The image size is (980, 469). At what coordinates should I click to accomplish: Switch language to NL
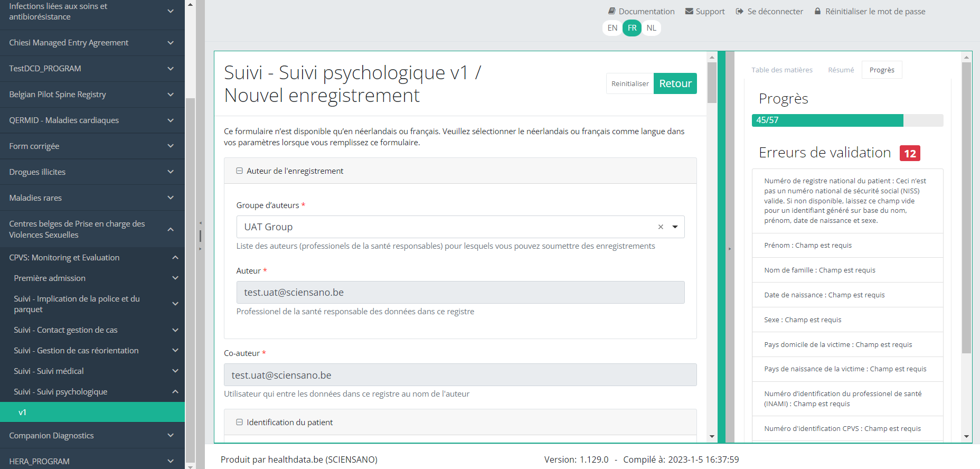tap(652, 28)
